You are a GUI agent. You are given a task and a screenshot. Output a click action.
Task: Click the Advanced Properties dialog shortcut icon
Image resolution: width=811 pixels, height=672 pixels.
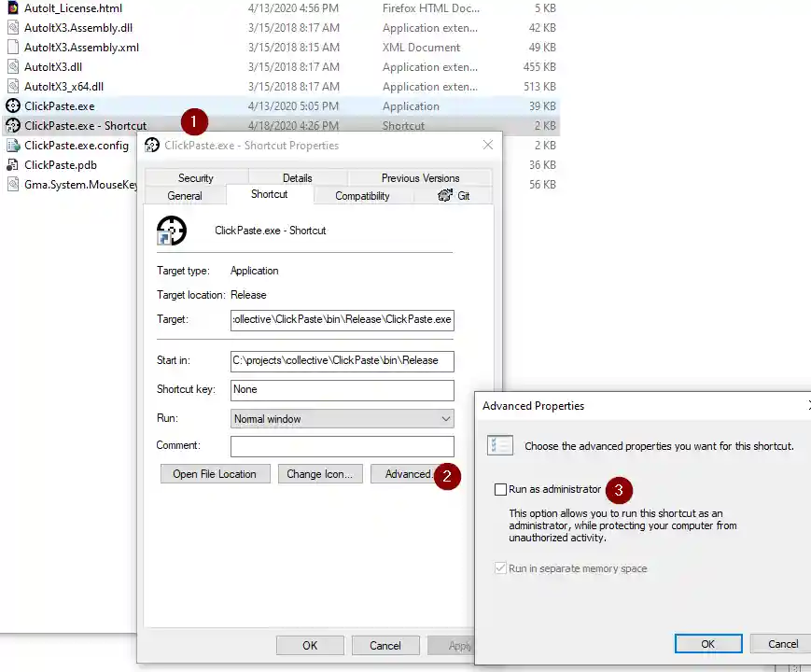(499, 445)
